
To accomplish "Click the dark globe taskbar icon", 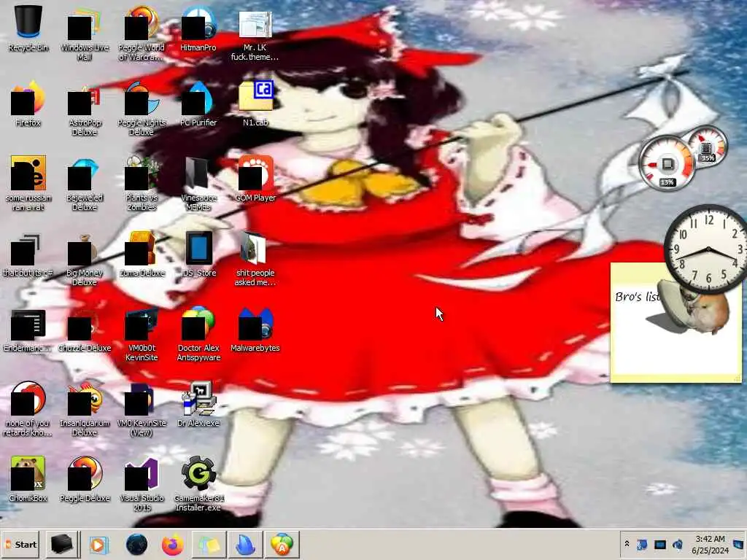I will pos(136,545).
